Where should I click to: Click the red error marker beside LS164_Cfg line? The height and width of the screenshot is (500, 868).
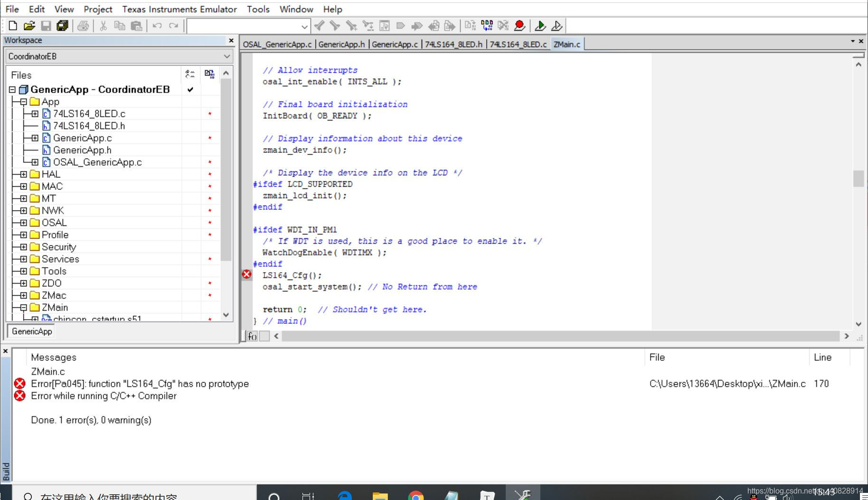pyautogui.click(x=246, y=274)
